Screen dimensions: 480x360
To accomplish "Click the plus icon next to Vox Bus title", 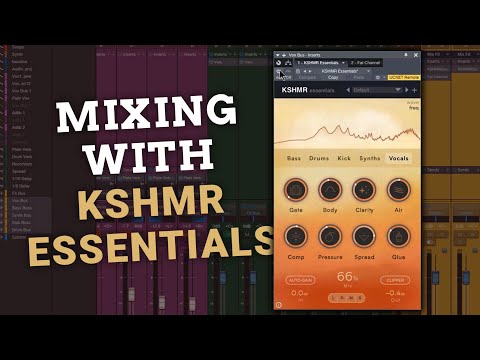I will [x=284, y=55].
